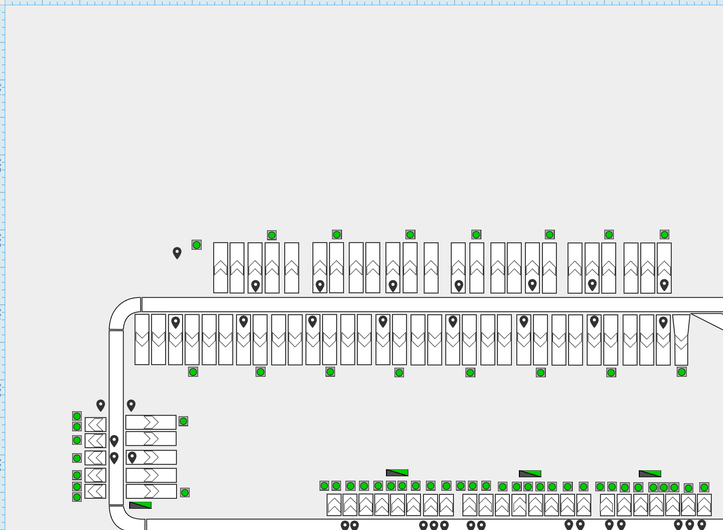This screenshot has height=530, width=723.
Task: Click the green indicator above the rightmost upper-row chute
Action: coord(664,235)
